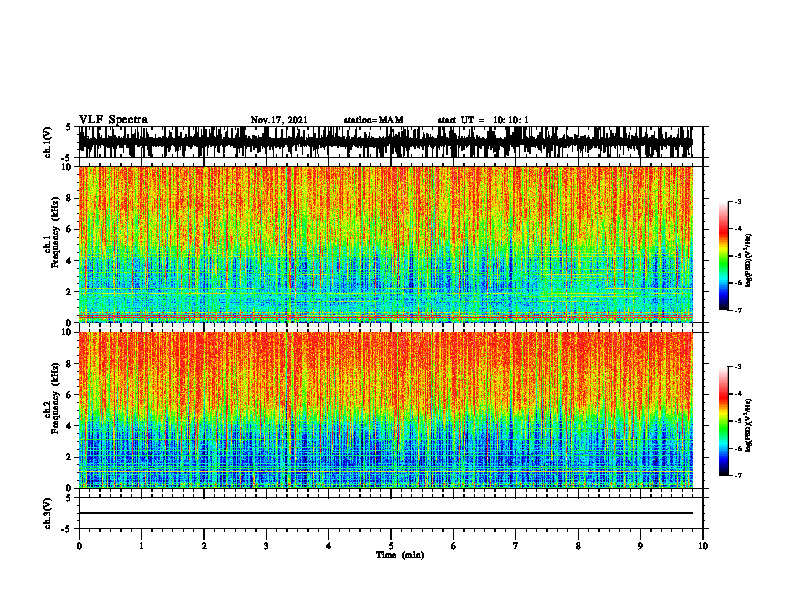Viewport: 792px width, 612px height.
Task: Click inside the ch.1 spectrogram panel
Action: point(386,244)
